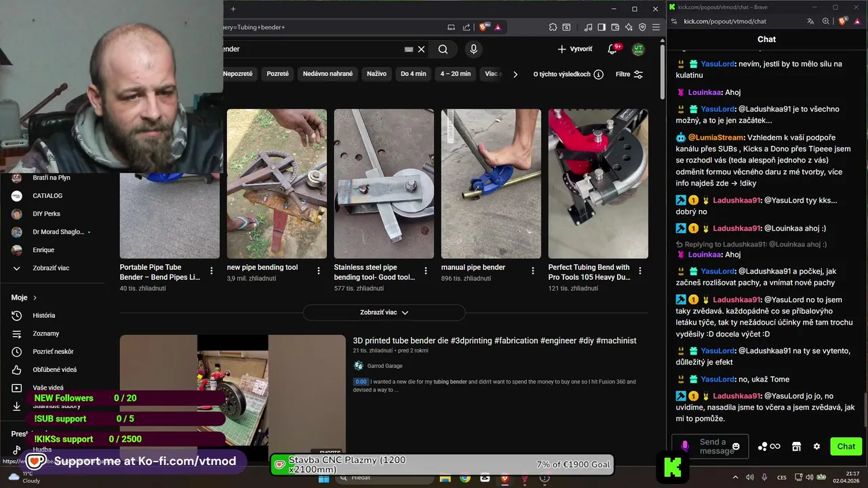Click YasuLord username in top chat message
The height and width of the screenshot is (488, 868).
point(717,64)
